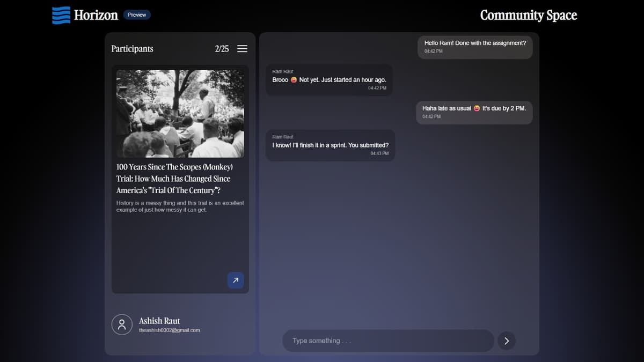Click the Horizon wave logo icon
The height and width of the screenshot is (362, 644).
tap(61, 15)
